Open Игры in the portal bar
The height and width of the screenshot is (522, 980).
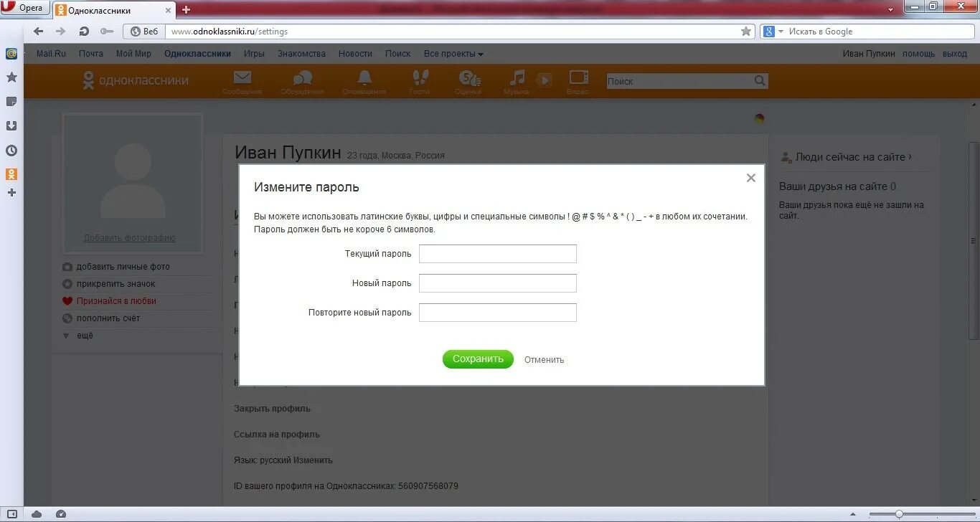pyautogui.click(x=254, y=54)
